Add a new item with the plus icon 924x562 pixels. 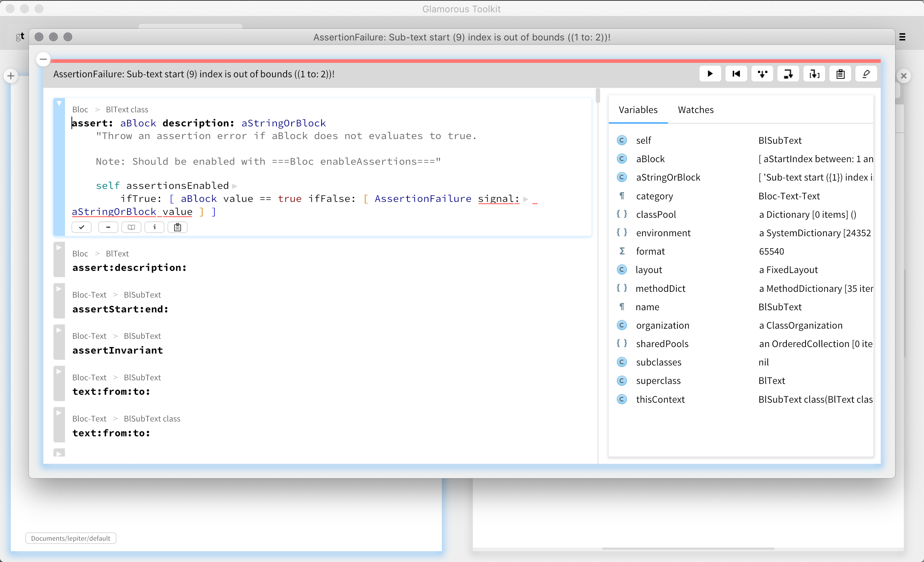10,75
